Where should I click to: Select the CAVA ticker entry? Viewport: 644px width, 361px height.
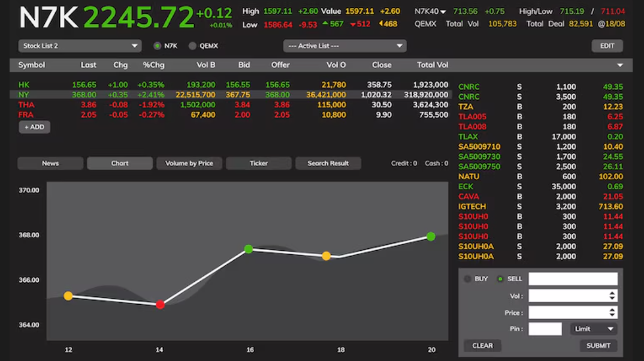pyautogui.click(x=540, y=197)
